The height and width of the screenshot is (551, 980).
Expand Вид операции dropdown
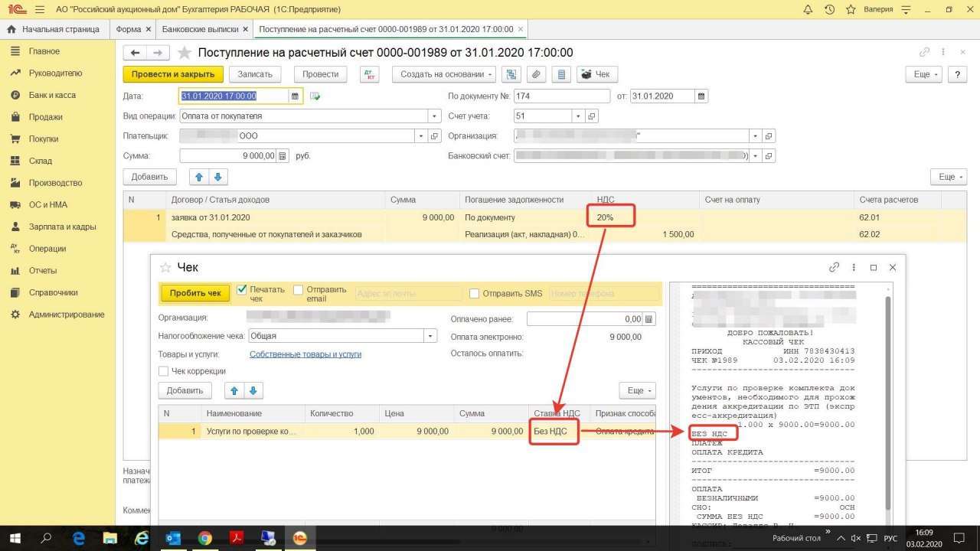(x=435, y=116)
